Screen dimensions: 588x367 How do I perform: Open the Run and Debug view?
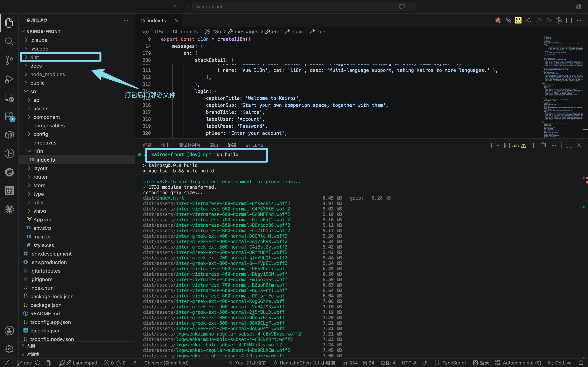pos(9,79)
